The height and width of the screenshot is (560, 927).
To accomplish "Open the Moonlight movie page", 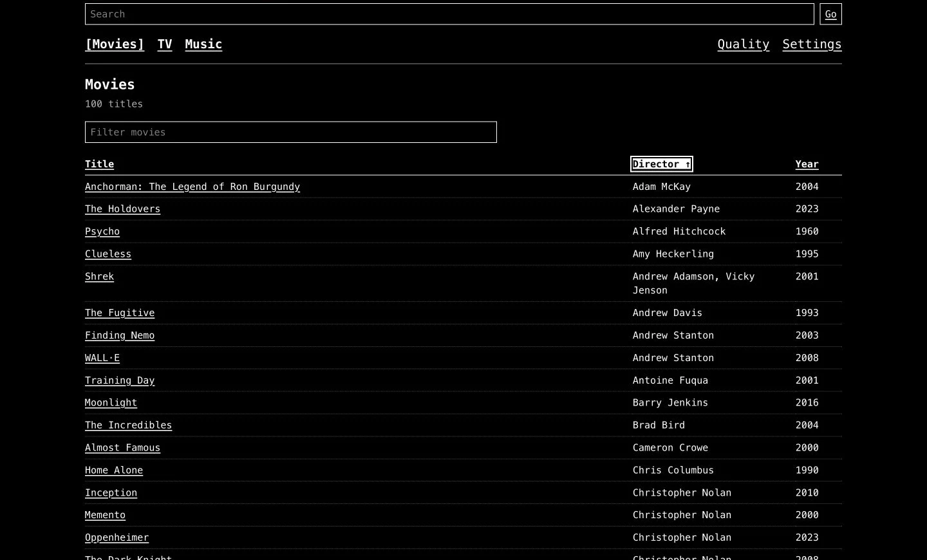I will (111, 403).
